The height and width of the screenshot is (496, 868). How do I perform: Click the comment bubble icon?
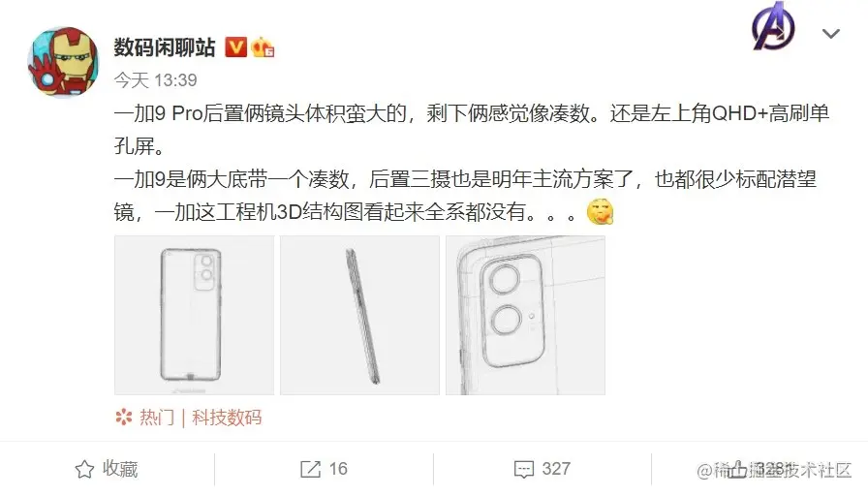coord(524,470)
